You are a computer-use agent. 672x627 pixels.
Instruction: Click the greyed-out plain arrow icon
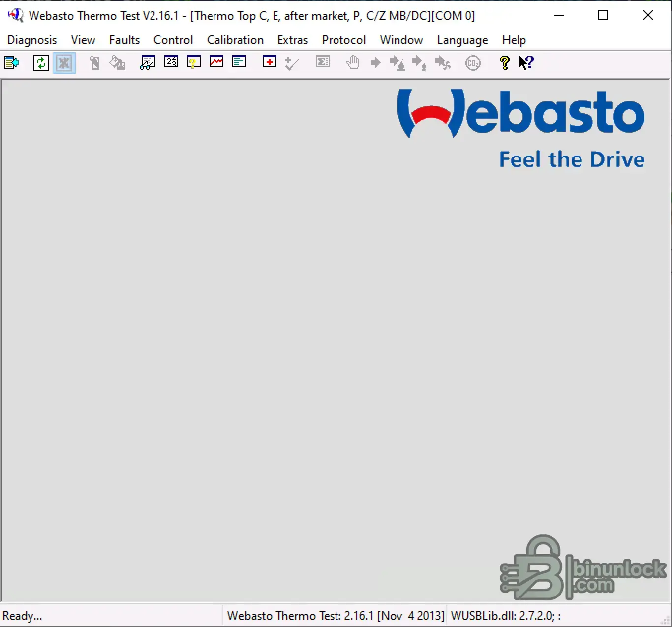coord(375,63)
